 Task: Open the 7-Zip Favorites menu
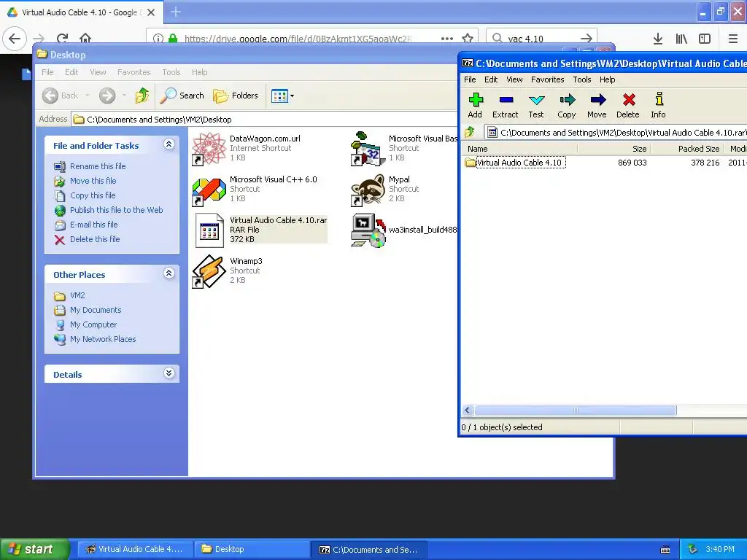click(547, 79)
